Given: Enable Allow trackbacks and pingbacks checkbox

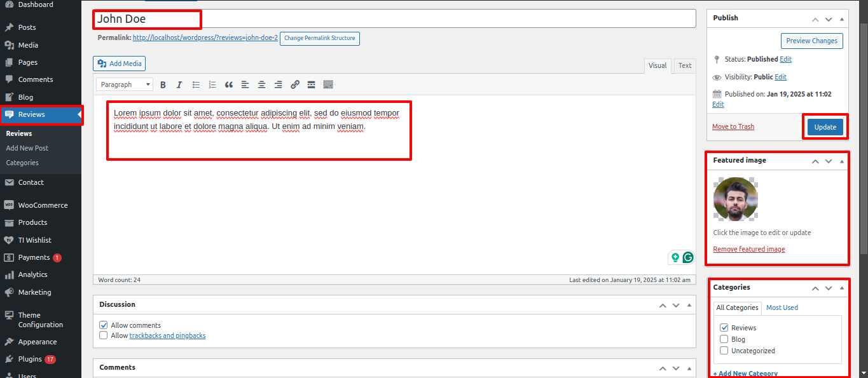Looking at the screenshot, I should click(104, 335).
